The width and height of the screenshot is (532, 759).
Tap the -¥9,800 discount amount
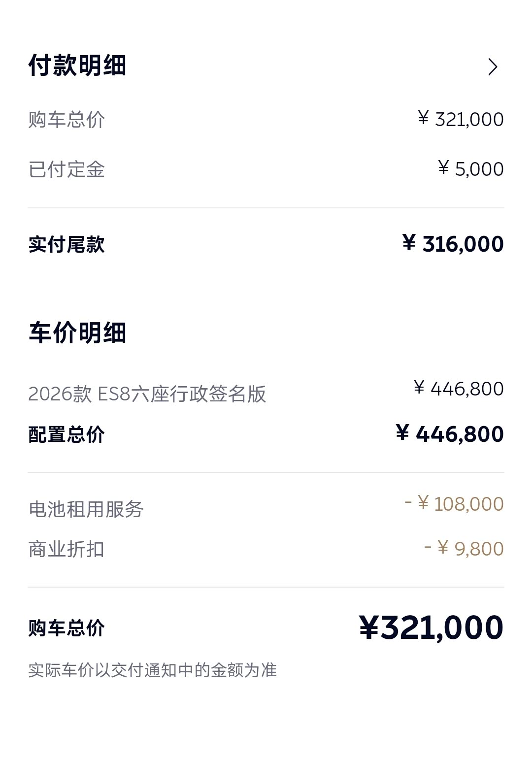pyautogui.click(x=464, y=549)
